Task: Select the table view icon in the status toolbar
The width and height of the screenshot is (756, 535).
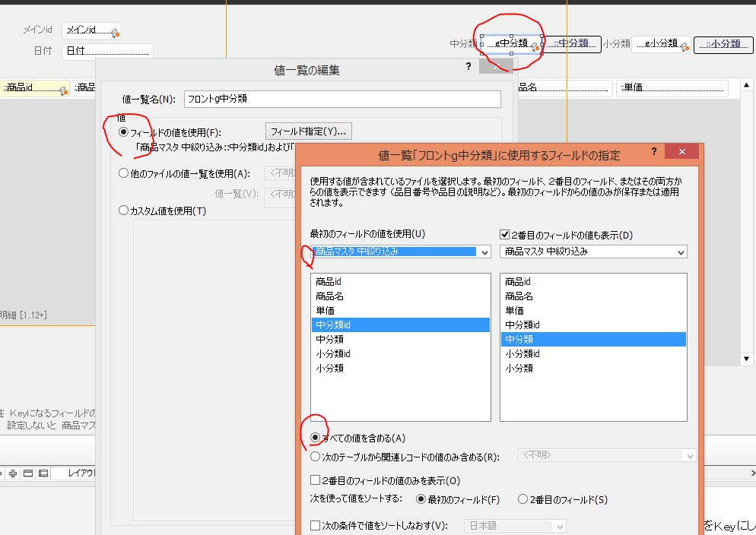Action: (x=44, y=473)
